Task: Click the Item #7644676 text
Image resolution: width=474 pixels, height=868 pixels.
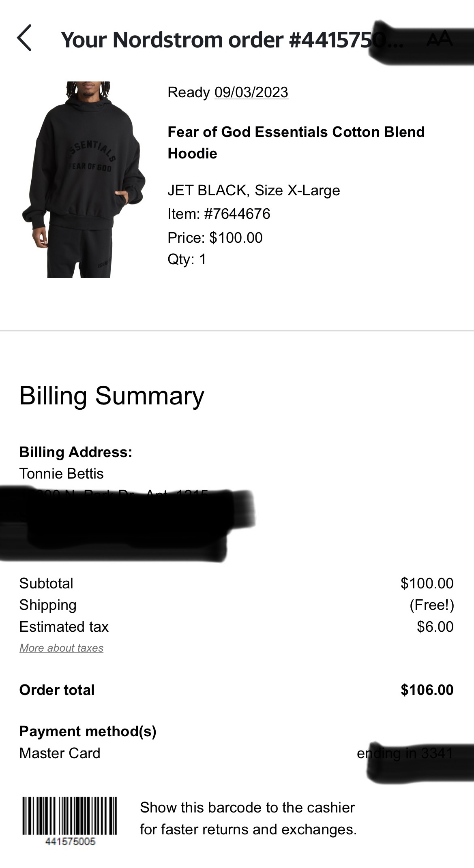Action: pos(219,214)
